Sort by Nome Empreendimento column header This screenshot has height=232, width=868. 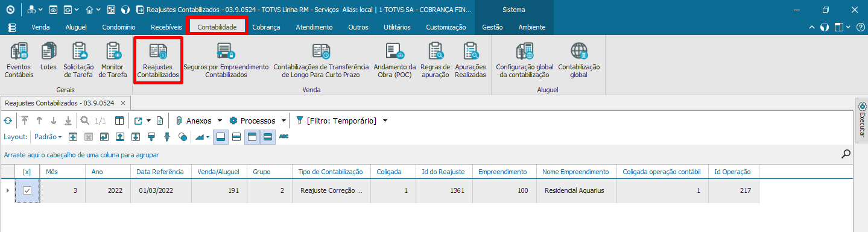click(x=576, y=172)
